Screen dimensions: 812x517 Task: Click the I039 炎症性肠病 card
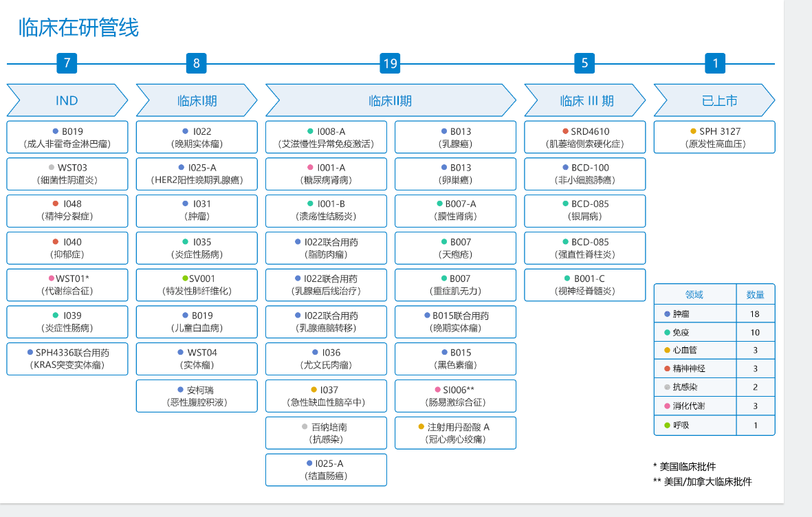point(67,322)
